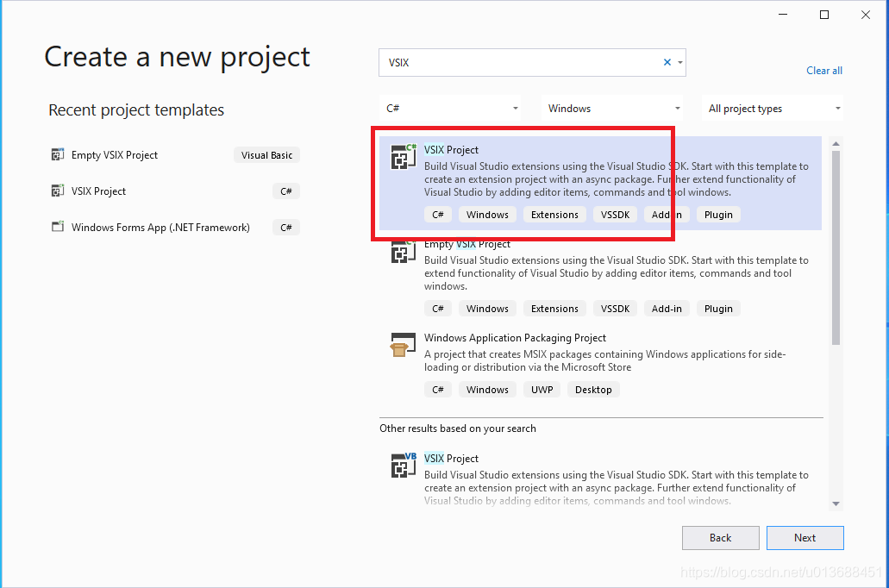The width and height of the screenshot is (889, 588).
Task: Click VSSDK tag on selected VSIX Project
Action: click(x=615, y=215)
